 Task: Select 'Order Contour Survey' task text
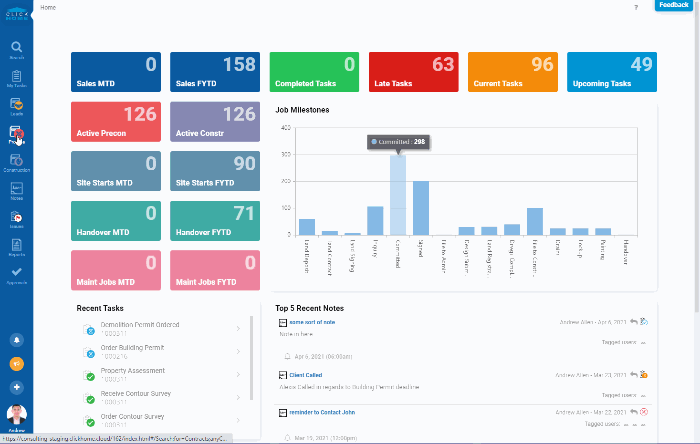tap(133, 416)
